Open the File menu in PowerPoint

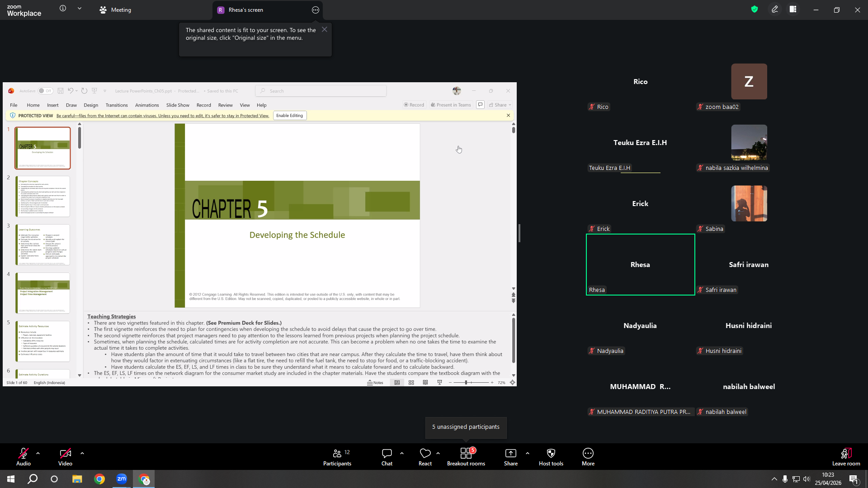14,105
